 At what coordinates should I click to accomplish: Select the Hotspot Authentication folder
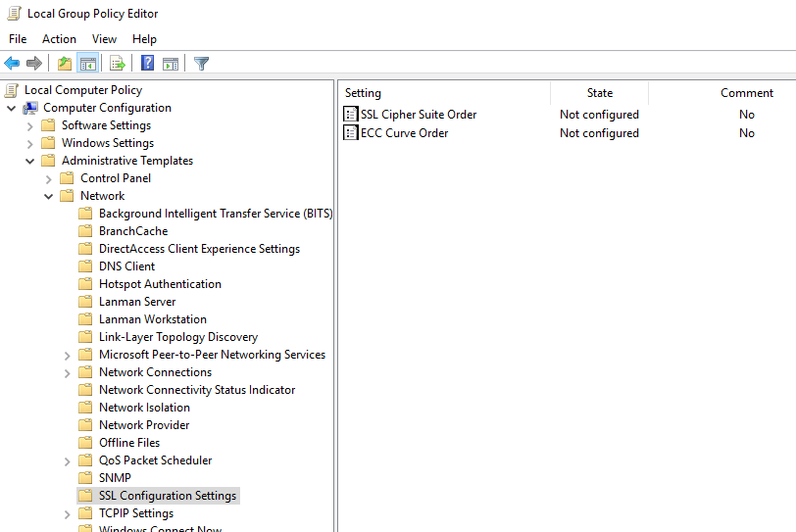point(160,284)
